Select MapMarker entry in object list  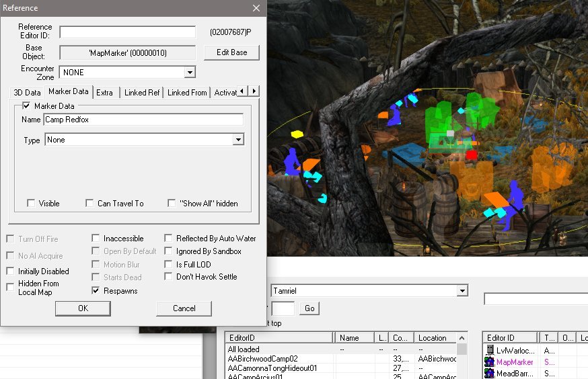point(515,362)
